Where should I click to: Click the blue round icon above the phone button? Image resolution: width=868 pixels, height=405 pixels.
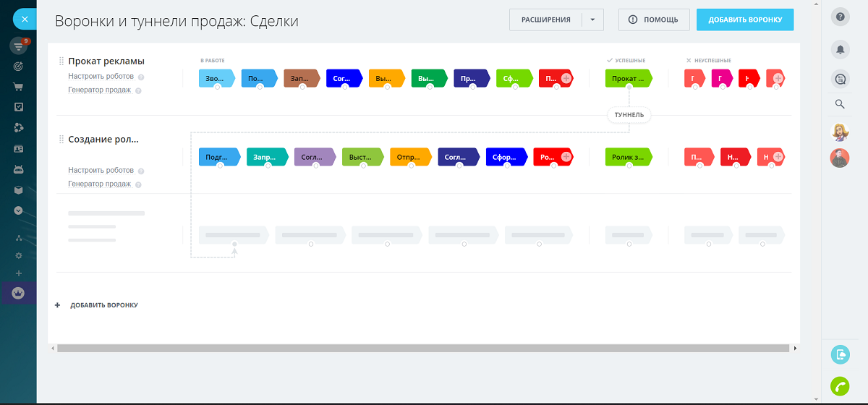click(840, 354)
